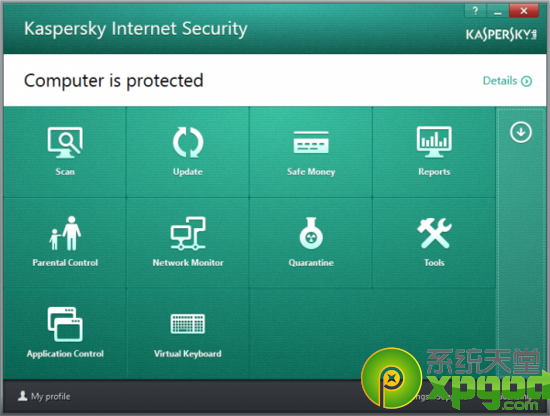Open the Scan monitor icon
This screenshot has width=550, height=416.
[x=65, y=142]
